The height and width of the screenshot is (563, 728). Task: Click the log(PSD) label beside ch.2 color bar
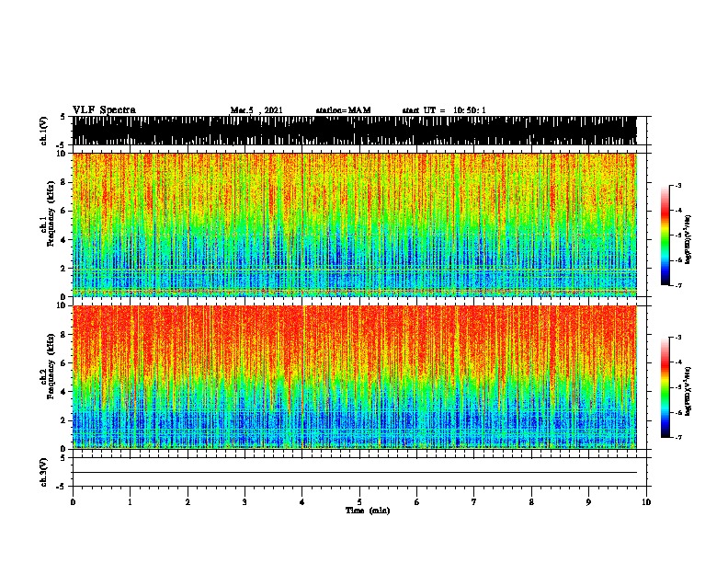(688, 391)
